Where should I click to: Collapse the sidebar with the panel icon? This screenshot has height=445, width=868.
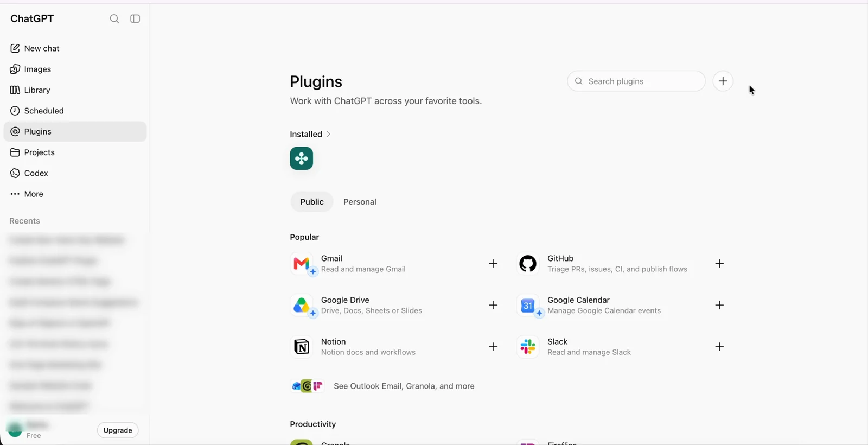(x=135, y=19)
